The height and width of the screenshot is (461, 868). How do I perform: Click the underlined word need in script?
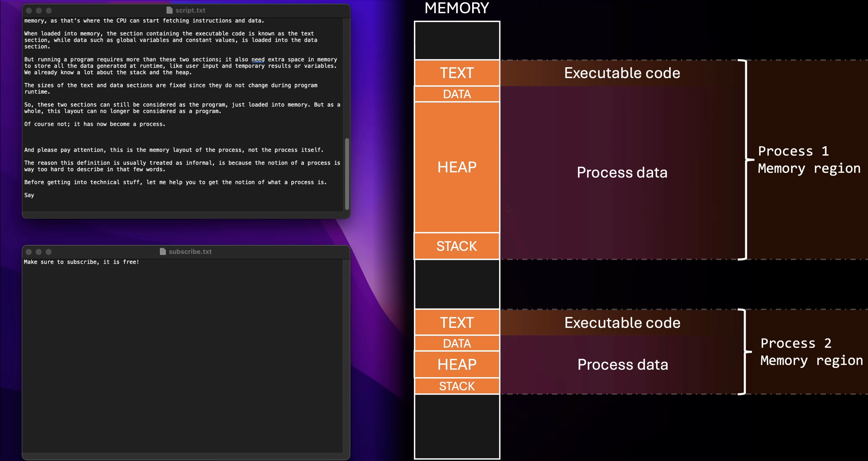(258, 59)
